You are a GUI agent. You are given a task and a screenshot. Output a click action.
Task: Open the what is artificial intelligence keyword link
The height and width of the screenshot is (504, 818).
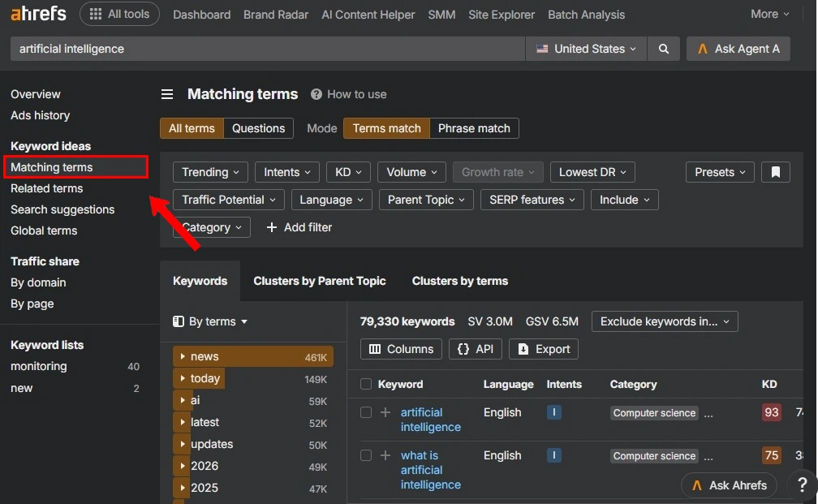430,470
